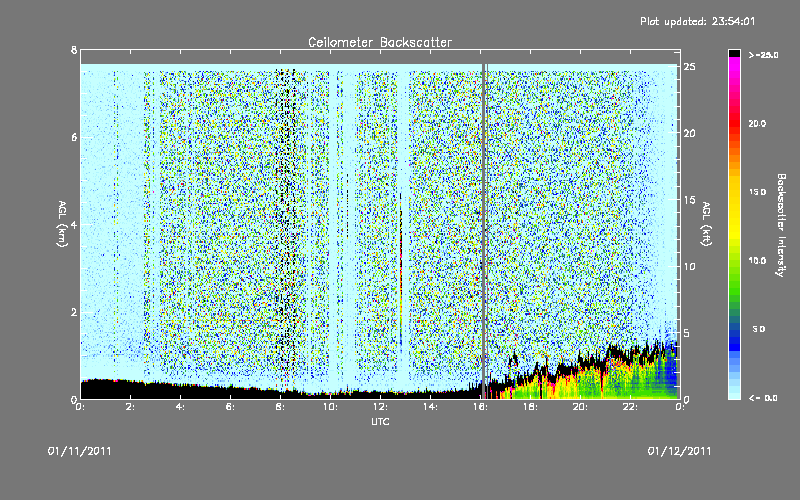This screenshot has height=500, width=800.
Task: Click the magenta top of the colorbar
Action: [734, 60]
